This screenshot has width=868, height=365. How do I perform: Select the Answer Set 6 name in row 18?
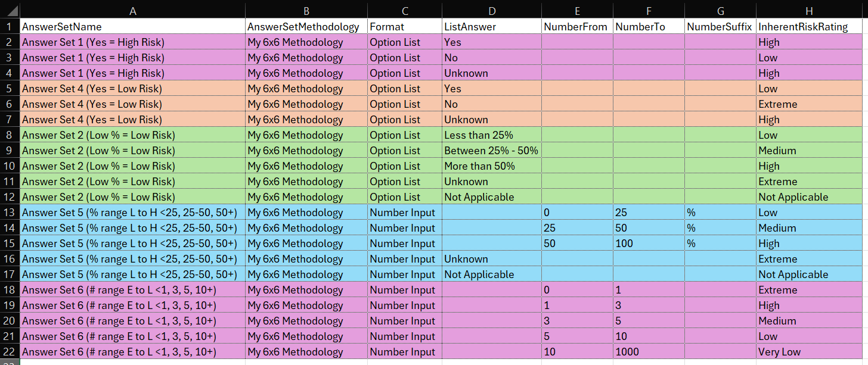(132, 290)
